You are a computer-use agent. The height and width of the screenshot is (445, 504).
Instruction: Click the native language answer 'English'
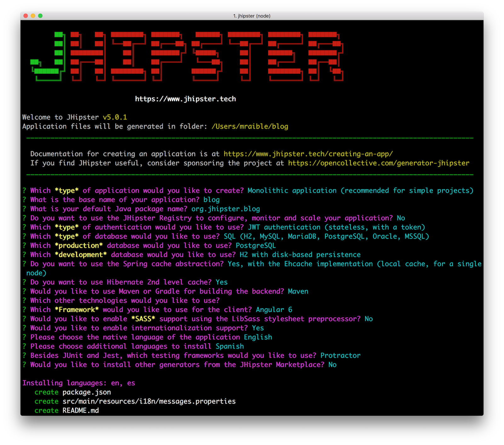pos(258,337)
